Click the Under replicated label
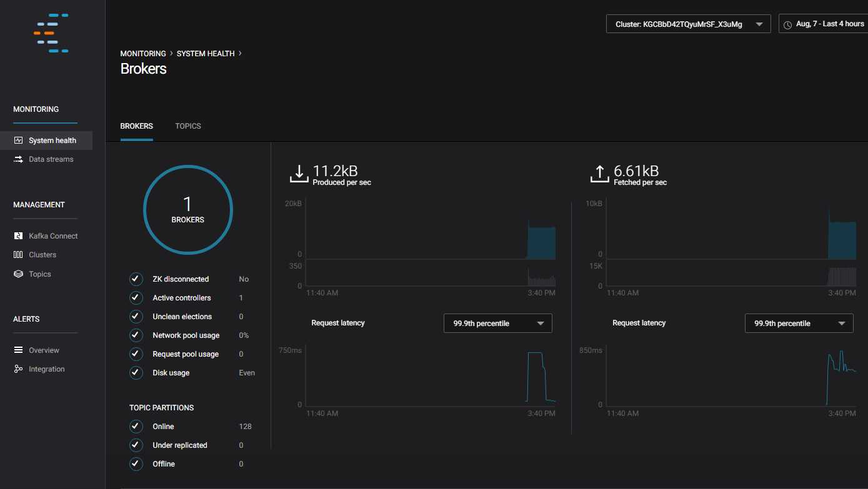 [x=180, y=445]
